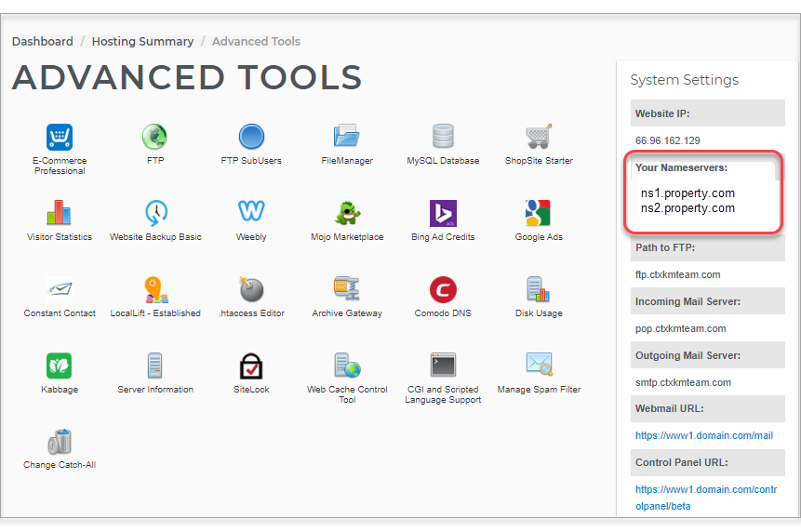Image resolution: width=801 pixels, height=532 pixels.
Task: Navigate to Hosting Summary breadcrumb
Action: tap(142, 41)
